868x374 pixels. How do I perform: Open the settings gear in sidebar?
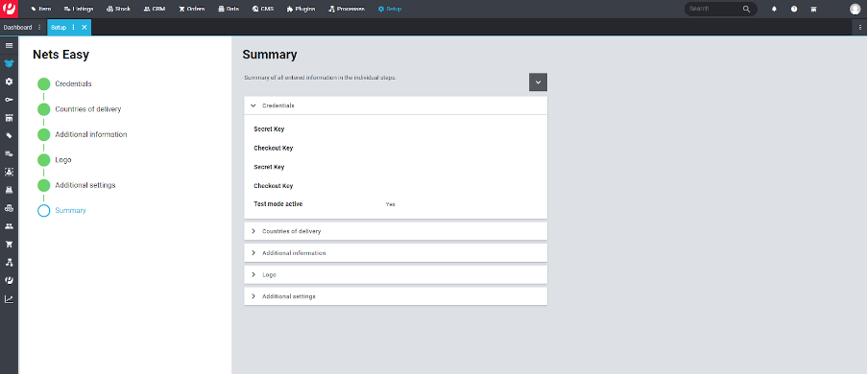point(9,82)
